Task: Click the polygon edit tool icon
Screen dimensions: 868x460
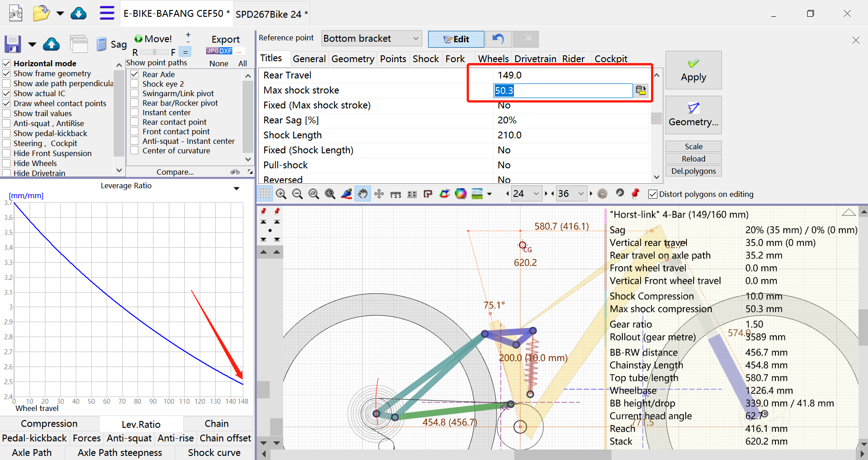Action: point(444,194)
